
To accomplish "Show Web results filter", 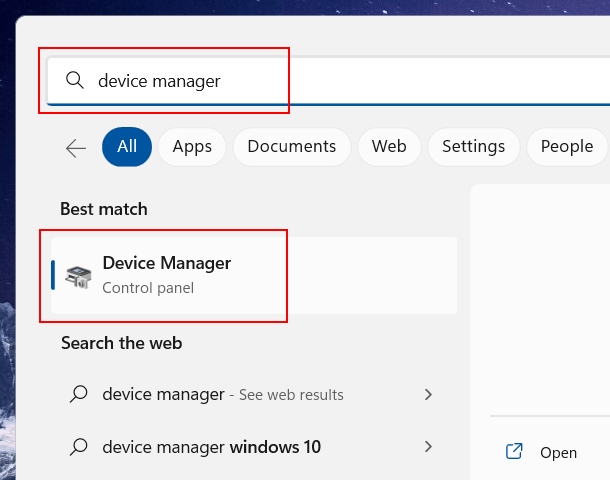I will [389, 147].
